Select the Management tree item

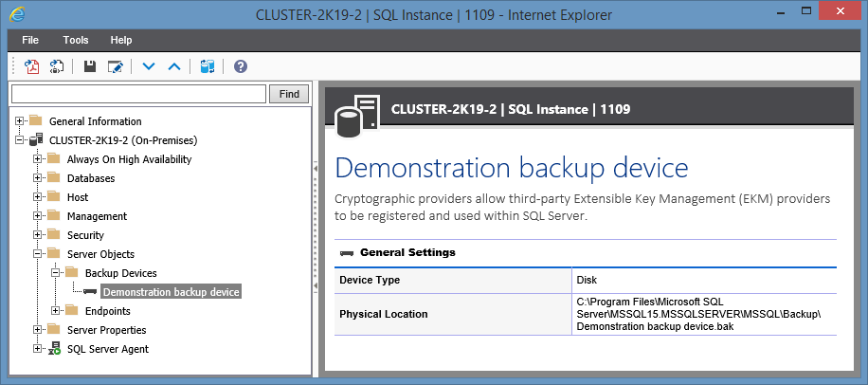point(97,215)
